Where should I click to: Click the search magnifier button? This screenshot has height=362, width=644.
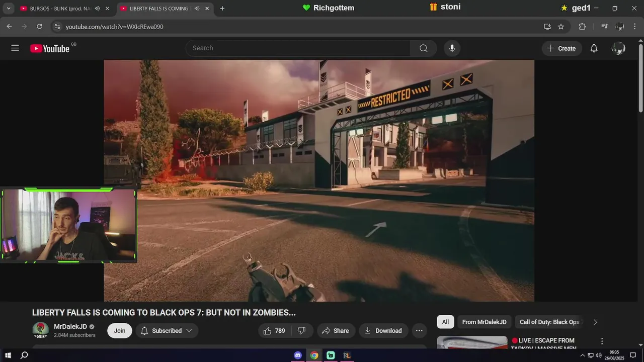tap(424, 48)
